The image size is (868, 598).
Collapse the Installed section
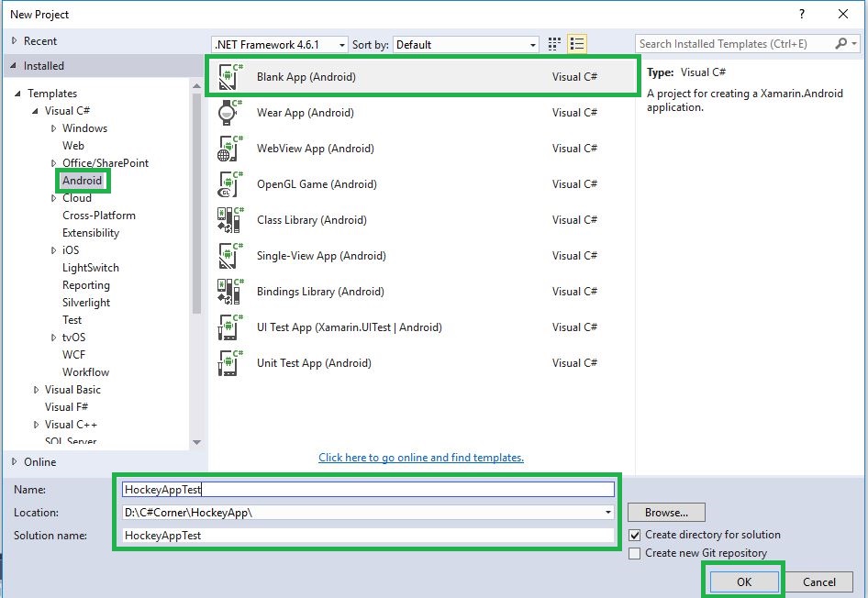coord(13,65)
